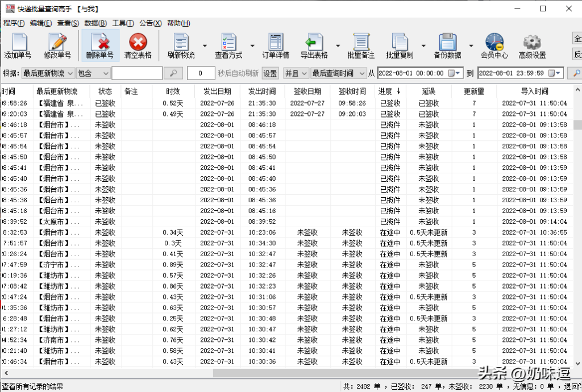This screenshot has height=392, width=582.
Task: Click the 添加单号 toolbar icon
Action: coord(18,45)
